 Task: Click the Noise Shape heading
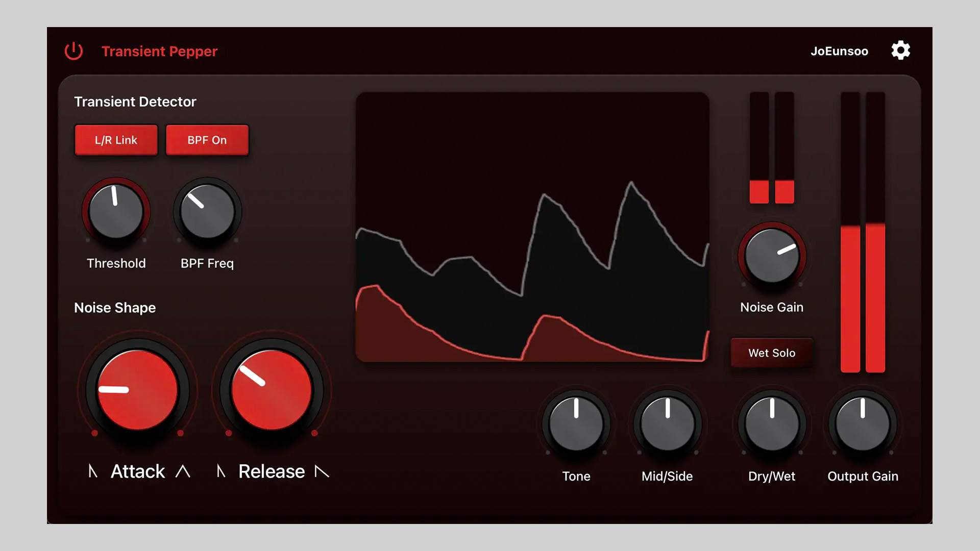pyautogui.click(x=115, y=308)
